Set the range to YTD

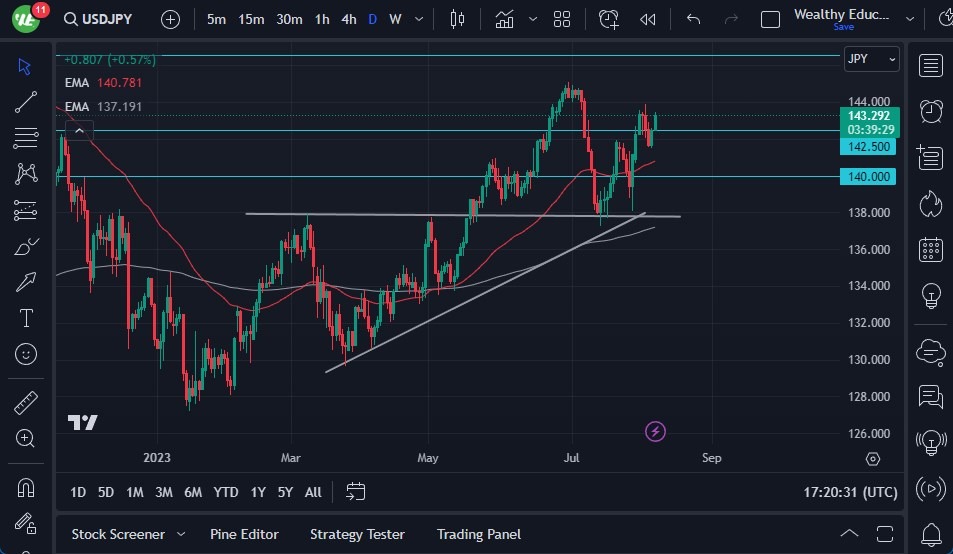point(225,492)
